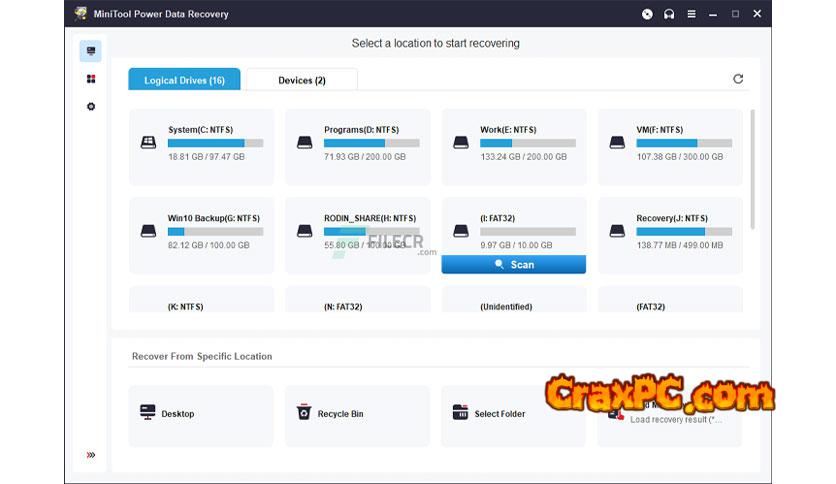This screenshot has width=836, height=484.
Task: Expand the sidebar with double-chevron arrows
Action: 91,455
